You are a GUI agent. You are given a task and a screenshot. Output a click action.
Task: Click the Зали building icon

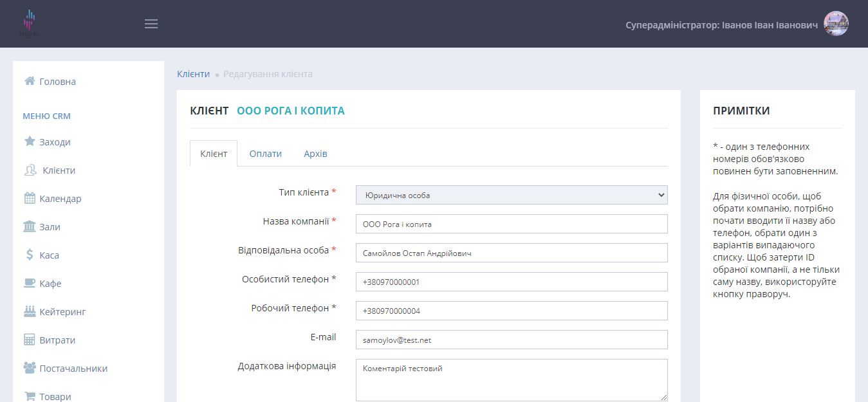pos(30,226)
